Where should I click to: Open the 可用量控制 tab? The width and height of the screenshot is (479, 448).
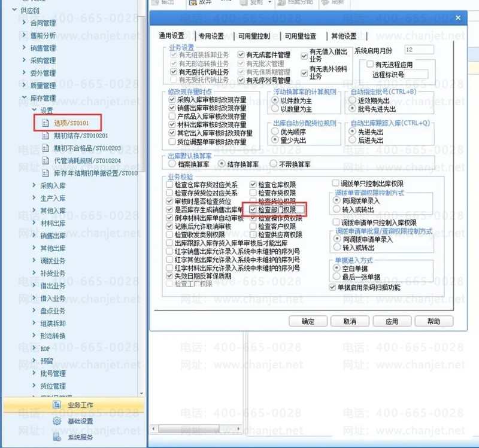254,36
